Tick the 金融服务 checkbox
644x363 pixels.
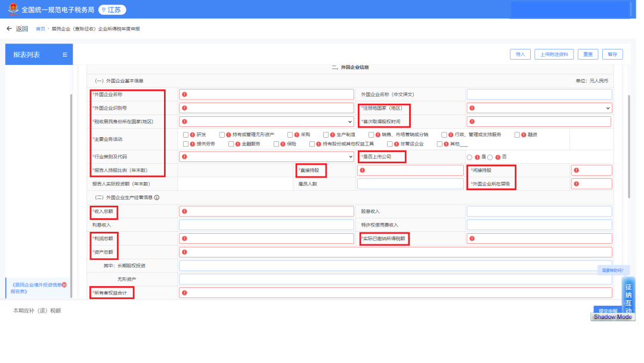click(231, 144)
